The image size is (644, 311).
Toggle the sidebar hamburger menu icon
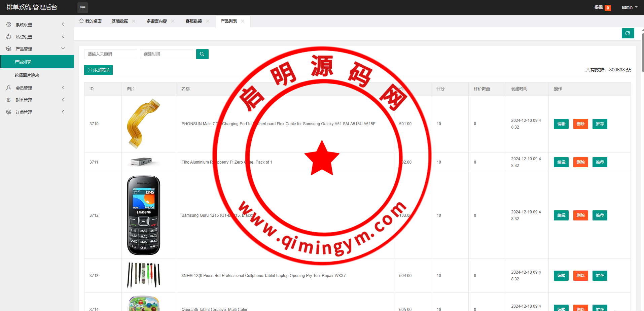coord(82,7)
